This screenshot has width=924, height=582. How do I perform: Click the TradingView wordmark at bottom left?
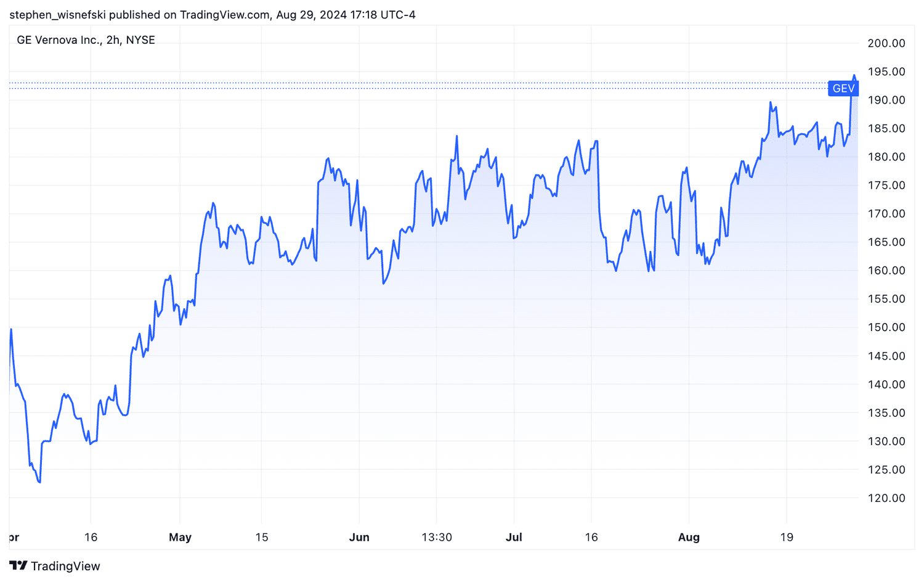(x=65, y=566)
